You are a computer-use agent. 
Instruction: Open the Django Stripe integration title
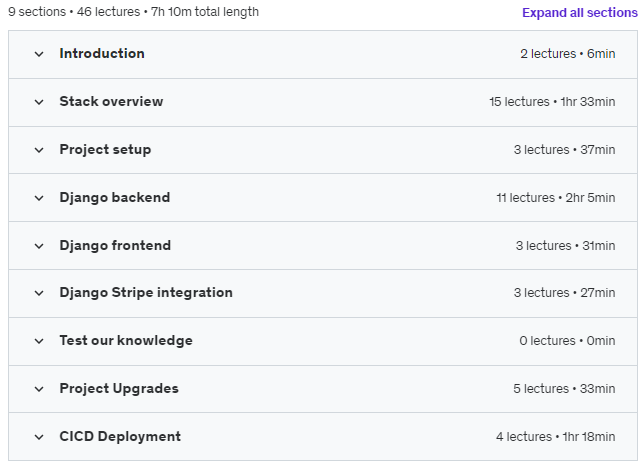pyautogui.click(x=146, y=292)
